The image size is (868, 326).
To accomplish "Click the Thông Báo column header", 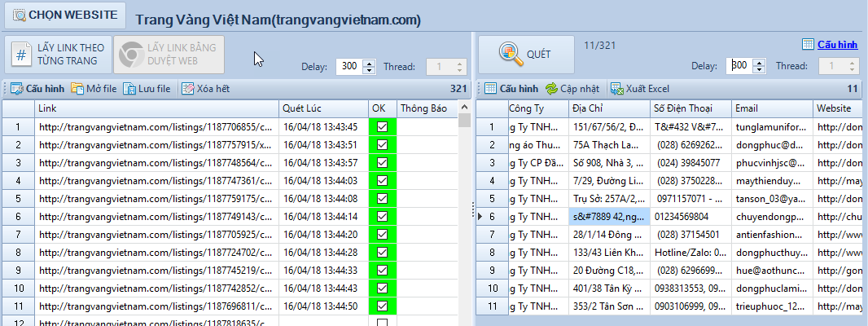I will pos(427,108).
